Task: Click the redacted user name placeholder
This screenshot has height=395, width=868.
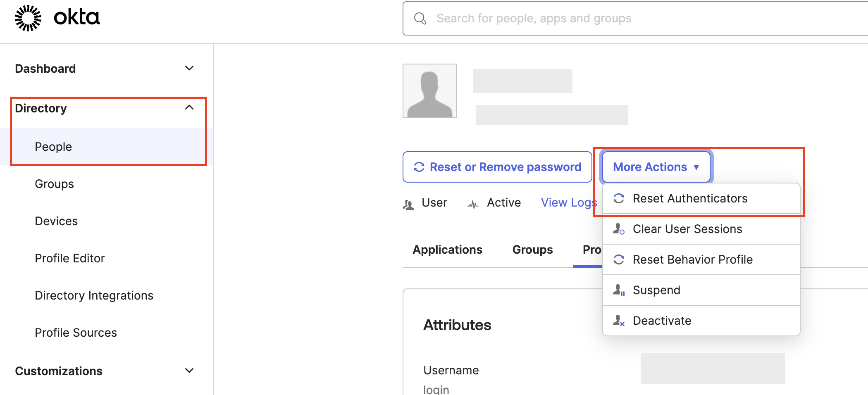Action: click(523, 81)
